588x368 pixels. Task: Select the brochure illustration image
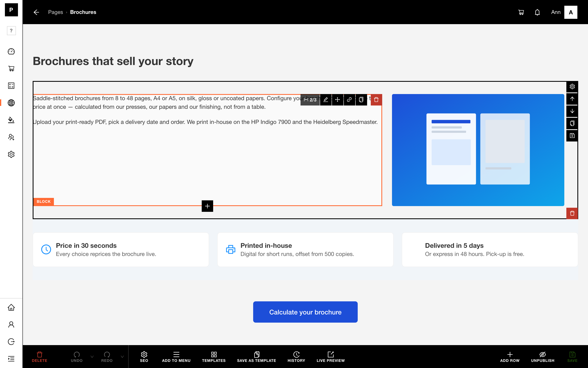pos(478,150)
